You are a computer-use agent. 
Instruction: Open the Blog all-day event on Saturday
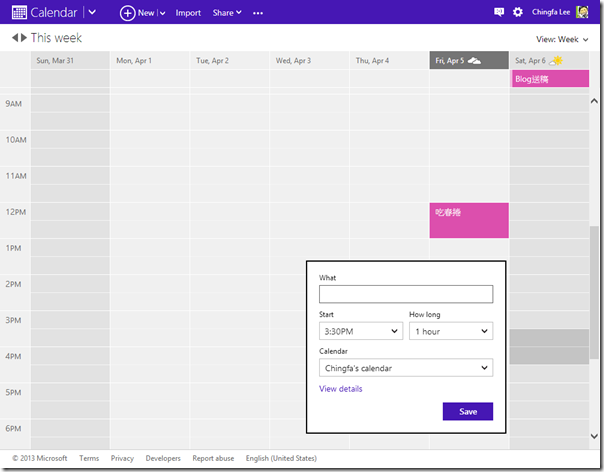point(550,79)
